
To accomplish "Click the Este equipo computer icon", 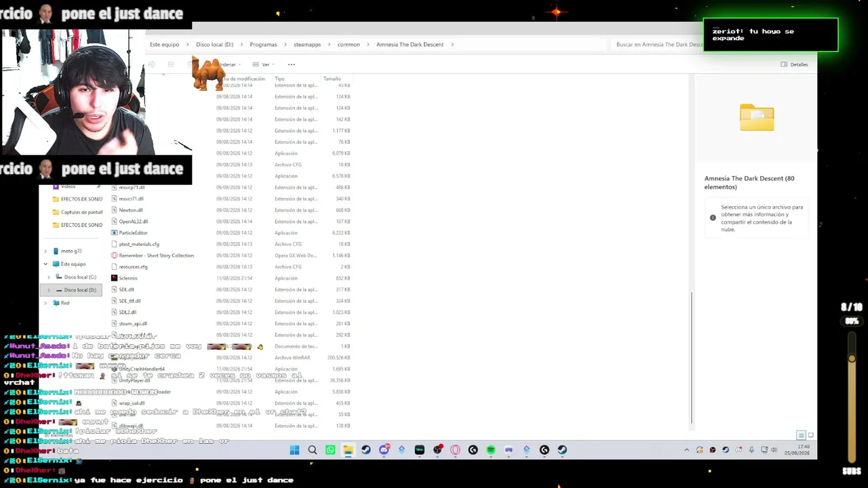I will coord(56,264).
